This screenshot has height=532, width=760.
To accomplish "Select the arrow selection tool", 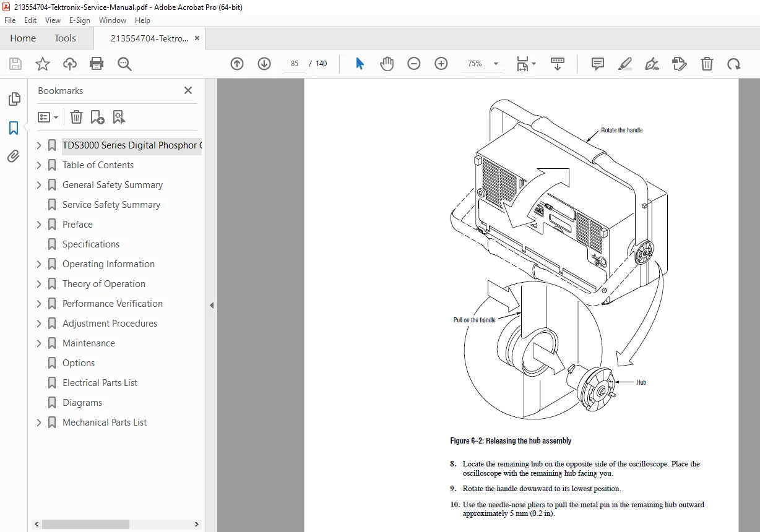I will 360,64.
